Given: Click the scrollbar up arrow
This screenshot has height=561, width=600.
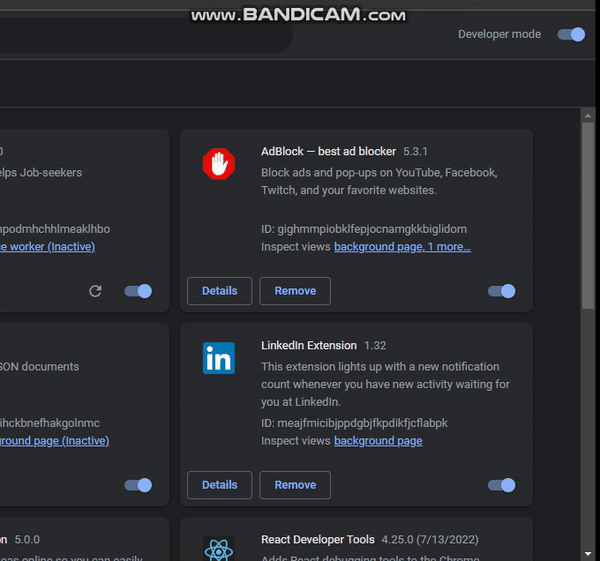Looking at the screenshot, I should pos(589,116).
